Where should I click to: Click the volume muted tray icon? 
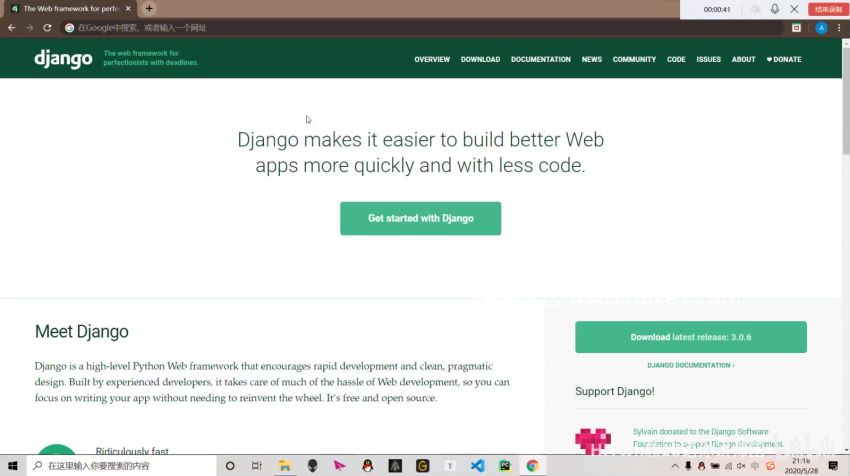[x=741, y=466]
